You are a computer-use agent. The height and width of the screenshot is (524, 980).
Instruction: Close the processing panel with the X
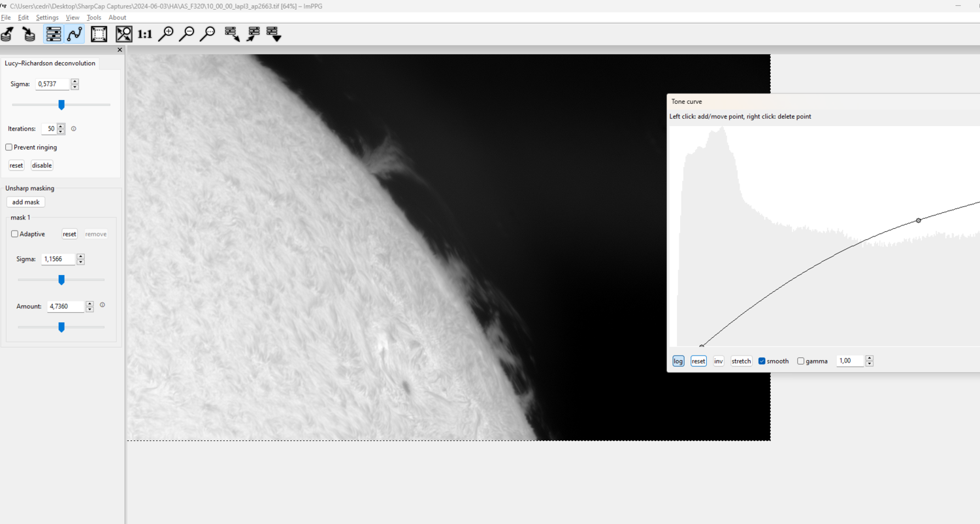coord(120,50)
